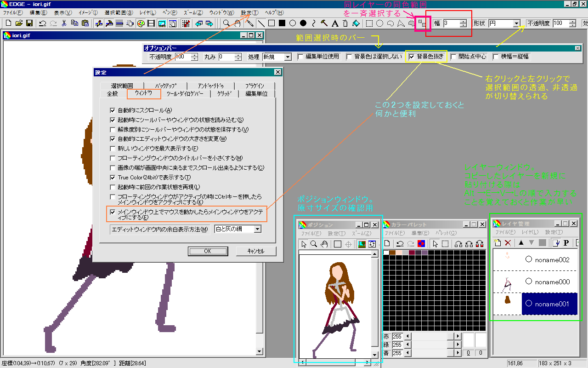Toggle the 背景色抜き checkbox
This screenshot has width=588, height=368.
(412, 57)
